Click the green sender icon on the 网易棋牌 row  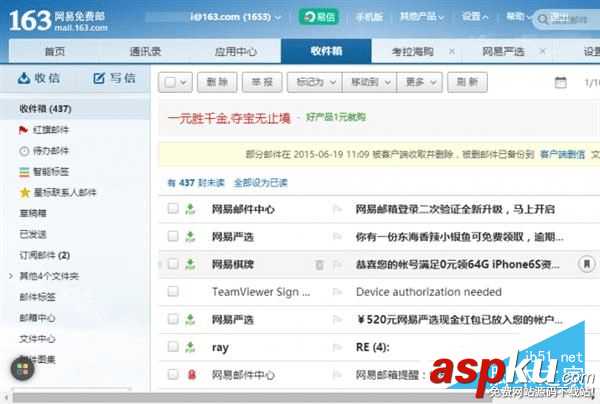[x=190, y=264]
